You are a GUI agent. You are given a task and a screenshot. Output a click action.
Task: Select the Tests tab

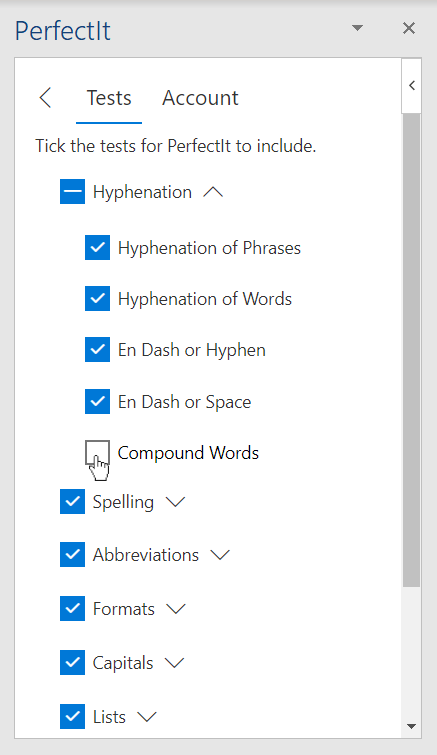[x=109, y=98]
